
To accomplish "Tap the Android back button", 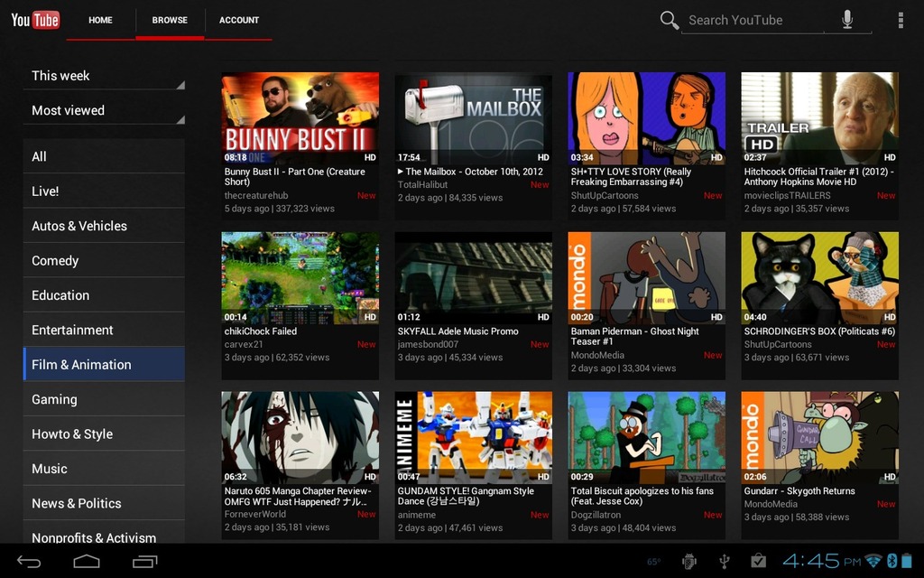I will click(x=28, y=562).
